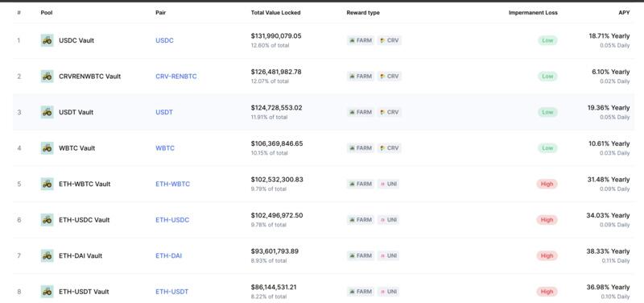Screen dimensions: 644x303
Task: Open the CRV-RENBTC pair link
Action: click(x=176, y=76)
